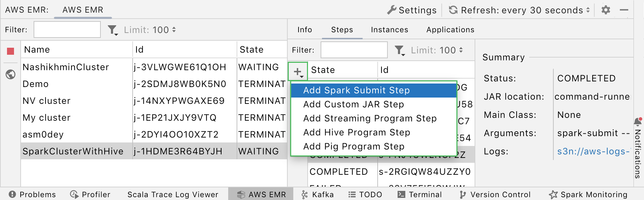644x200 pixels.
Task: Click the spark-submit arguments value
Action: pyautogui.click(x=593, y=133)
